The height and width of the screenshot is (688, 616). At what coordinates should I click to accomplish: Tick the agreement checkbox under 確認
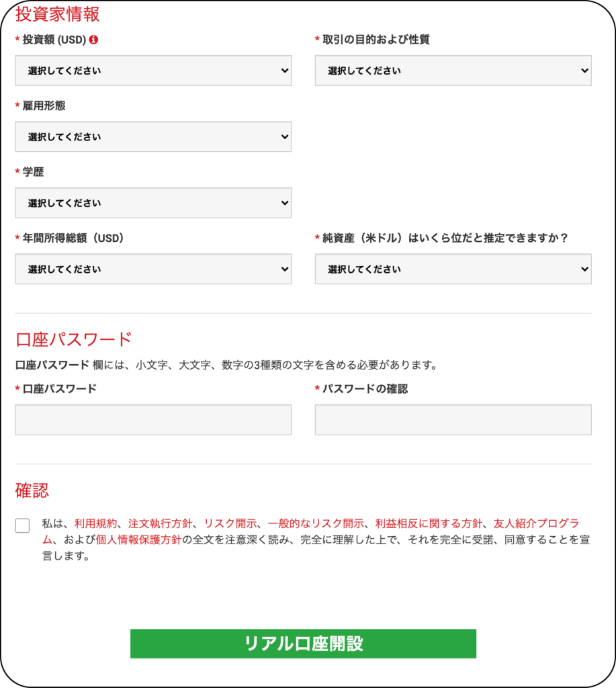pyautogui.click(x=22, y=525)
